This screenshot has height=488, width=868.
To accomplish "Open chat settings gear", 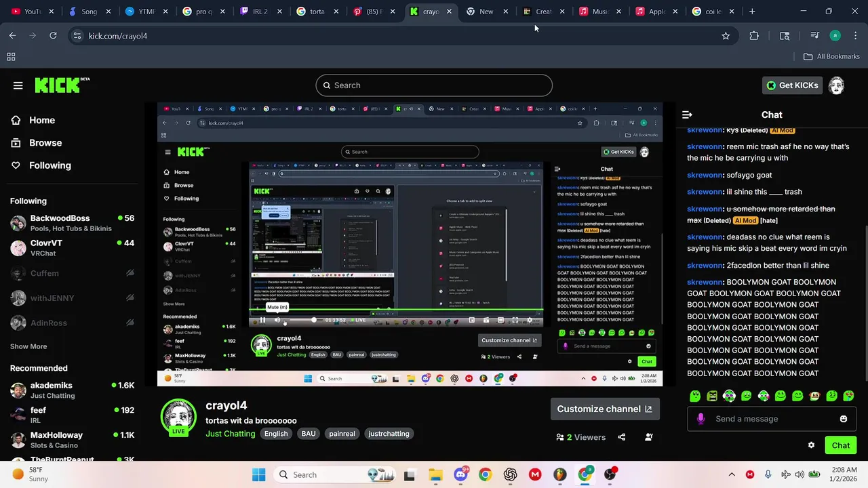I will click(811, 445).
